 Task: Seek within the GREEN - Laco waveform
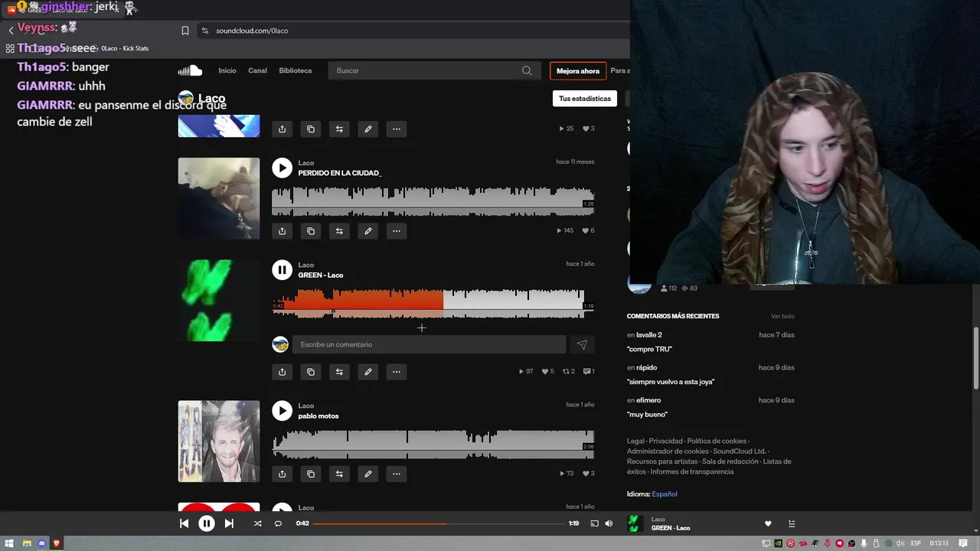(x=433, y=302)
